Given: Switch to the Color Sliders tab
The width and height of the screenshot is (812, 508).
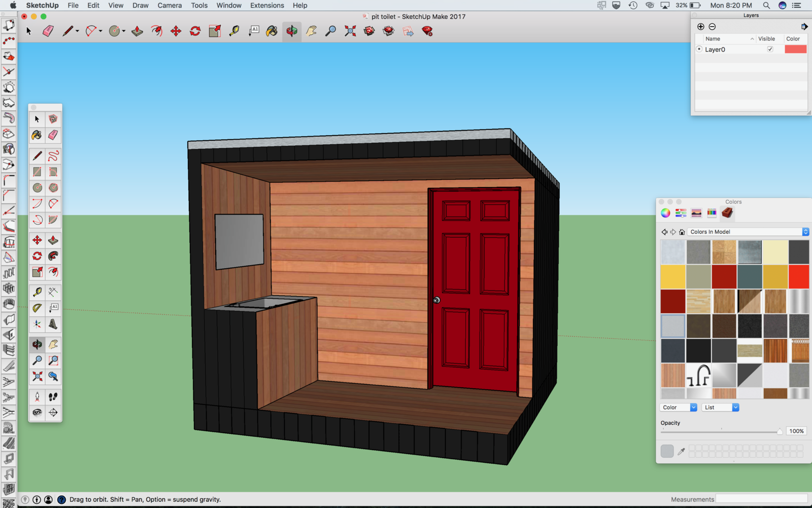Looking at the screenshot, I should [680, 212].
